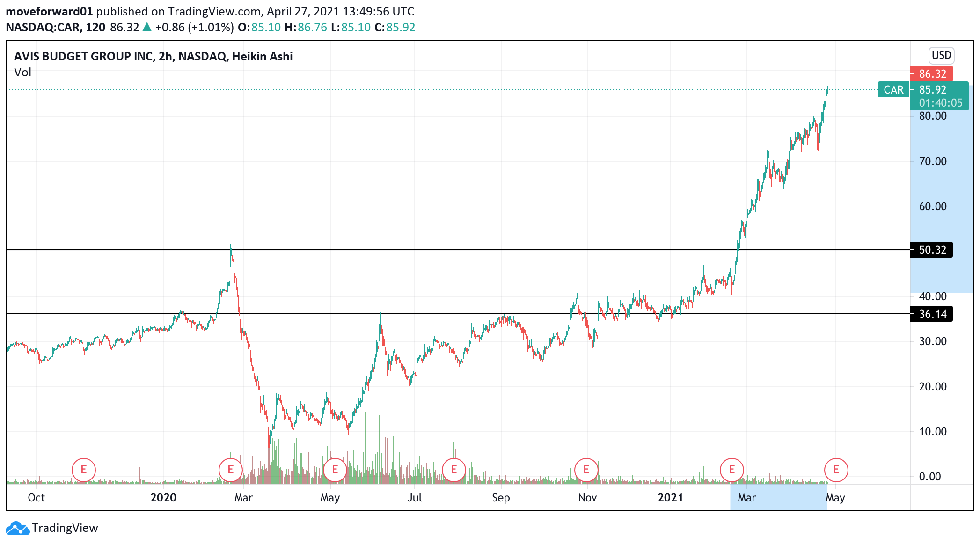
Task: Select the CAR symbol price label
Action: tap(893, 90)
